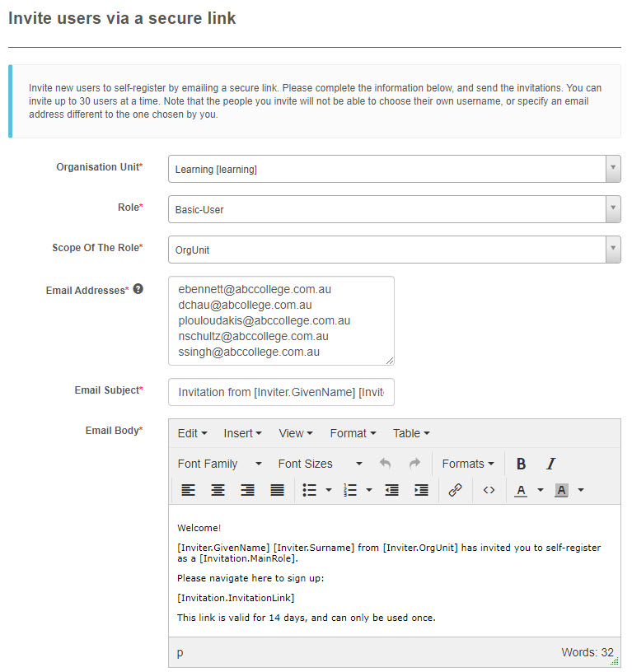Open the Insert menu in editor
This screenshot has height=672, width=632.
242,433
